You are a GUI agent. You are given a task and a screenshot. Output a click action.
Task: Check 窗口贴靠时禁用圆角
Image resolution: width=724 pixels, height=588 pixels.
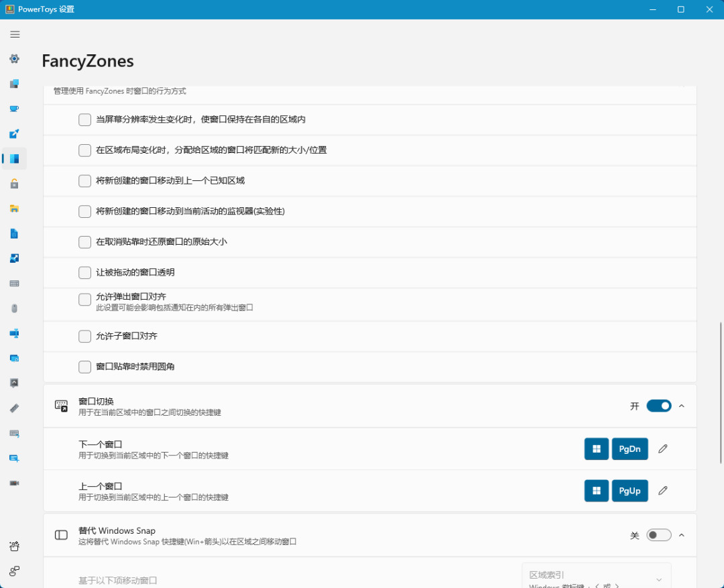click(x=84, y=367)
